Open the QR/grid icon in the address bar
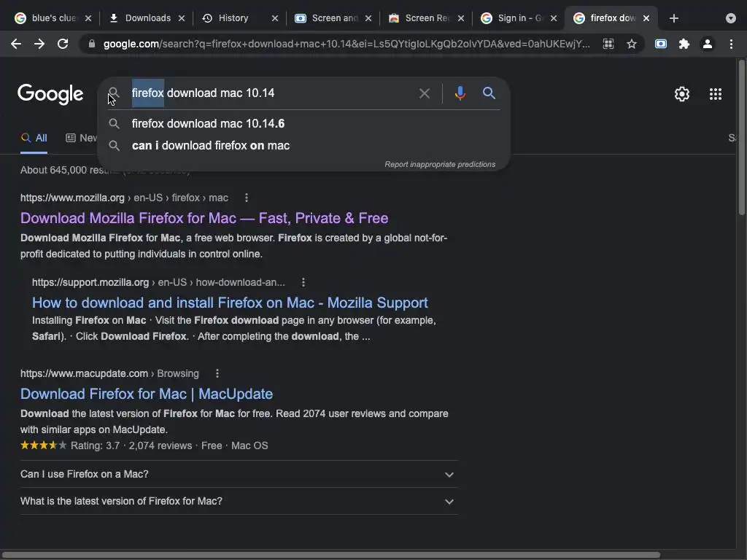The height and width of the screenshot is (560, 747). pos(608,44)
